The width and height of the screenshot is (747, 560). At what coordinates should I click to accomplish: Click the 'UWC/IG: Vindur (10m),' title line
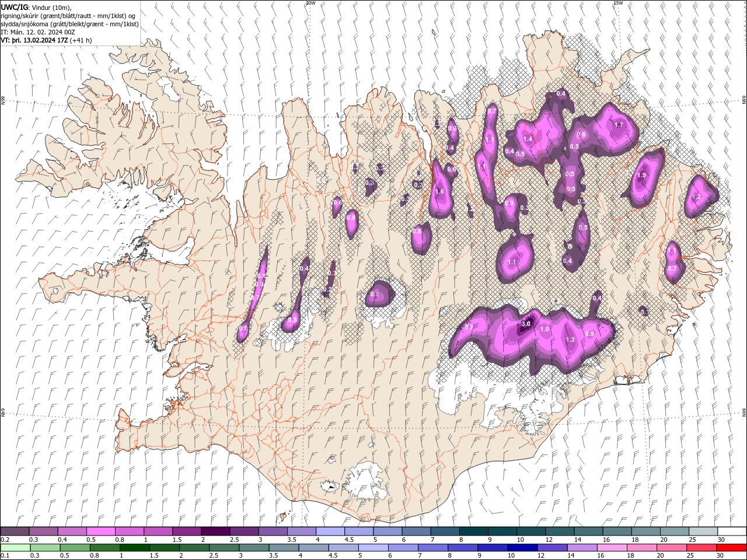tap(36, 7)
